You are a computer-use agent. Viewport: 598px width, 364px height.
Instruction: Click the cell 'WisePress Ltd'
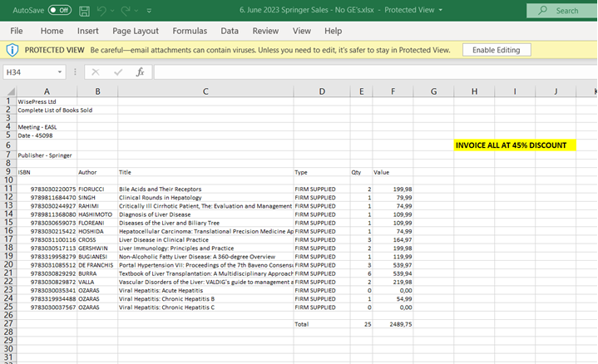[47, 101]
